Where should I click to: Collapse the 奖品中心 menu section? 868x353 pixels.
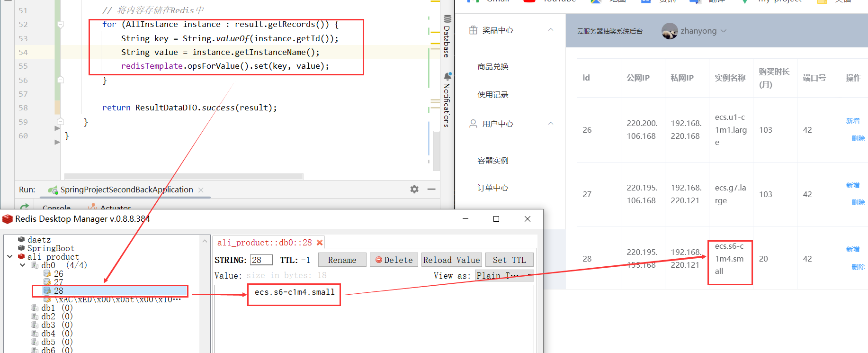[x=551, y=30]
